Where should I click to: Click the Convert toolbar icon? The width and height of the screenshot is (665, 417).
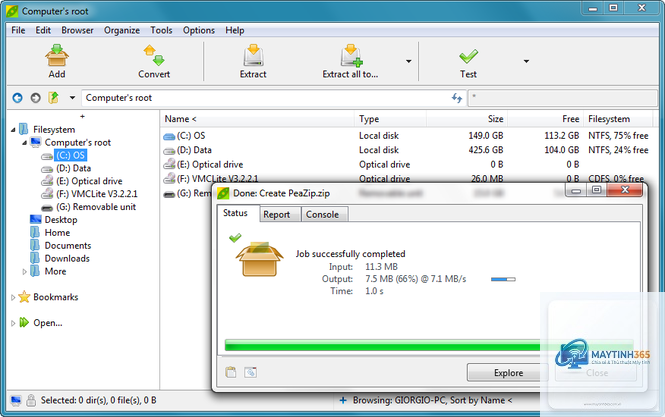coord(154,56)
